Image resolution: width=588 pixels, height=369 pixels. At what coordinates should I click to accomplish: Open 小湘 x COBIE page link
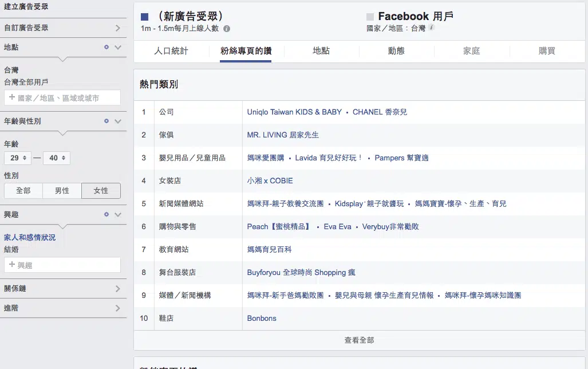coord(270,180)
